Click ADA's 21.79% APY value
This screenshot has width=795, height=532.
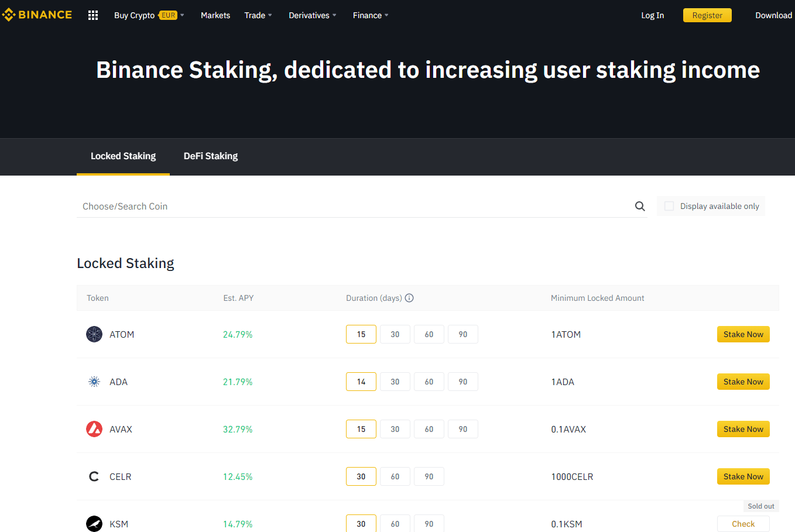coord(238,382)
